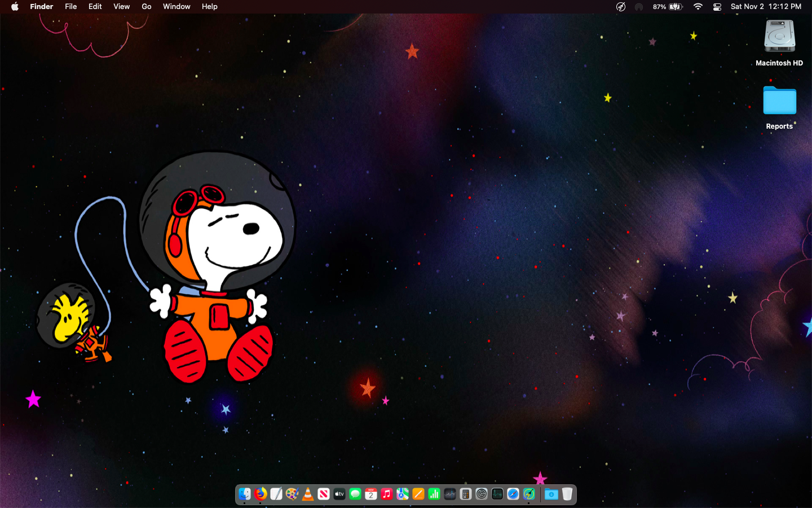The height and width of the screenshot is (508, 812).
Task: Open the Apple menu
Action: (x=15, y=7)
